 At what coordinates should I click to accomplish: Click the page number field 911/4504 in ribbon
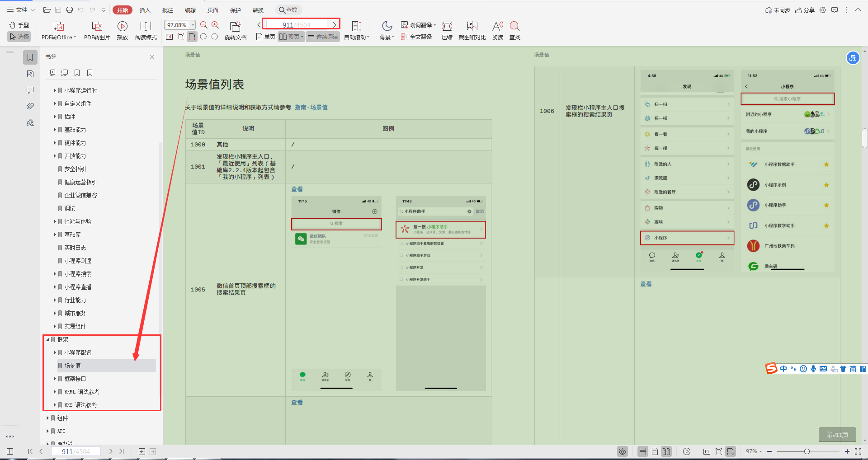[297, 25]
